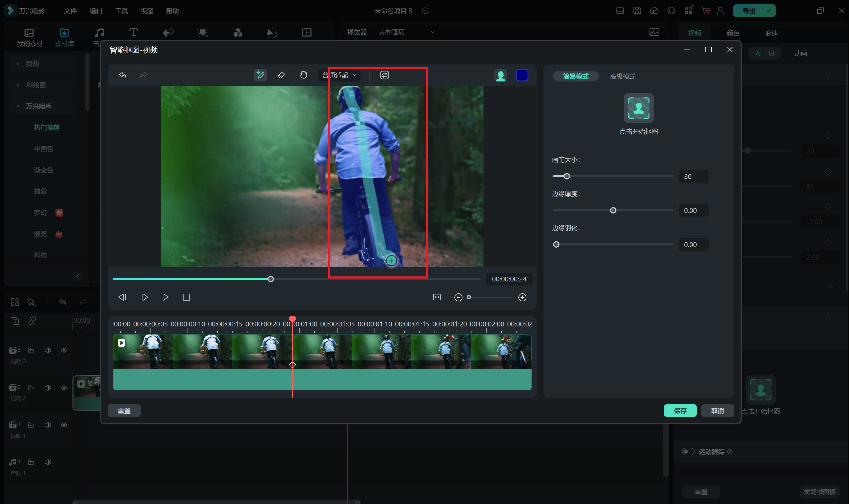Play the cutout preview
Screen dimensions: 849x504
(165, 297)
